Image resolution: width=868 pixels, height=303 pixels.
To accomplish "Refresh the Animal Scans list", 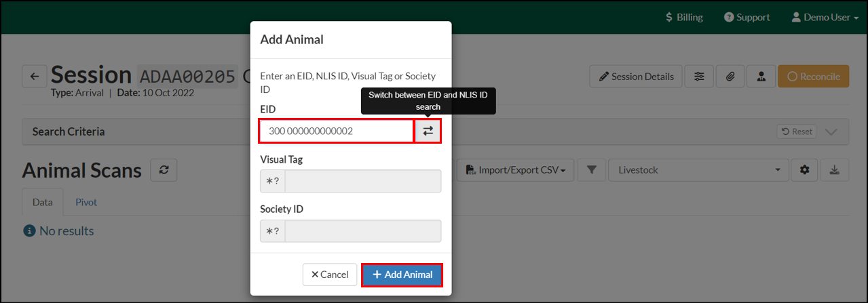I will pyautogui.click(x=164, y=170).
